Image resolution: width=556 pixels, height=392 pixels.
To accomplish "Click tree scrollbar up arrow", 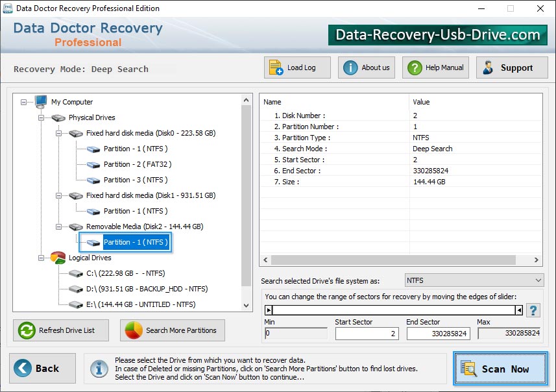I will [247, 101].
